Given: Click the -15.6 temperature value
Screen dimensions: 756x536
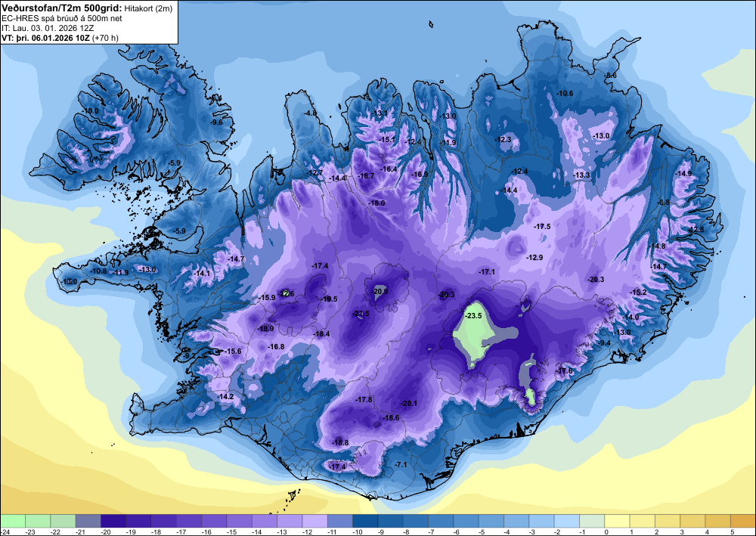Looking at the screenshot, I should click(234, 351).
